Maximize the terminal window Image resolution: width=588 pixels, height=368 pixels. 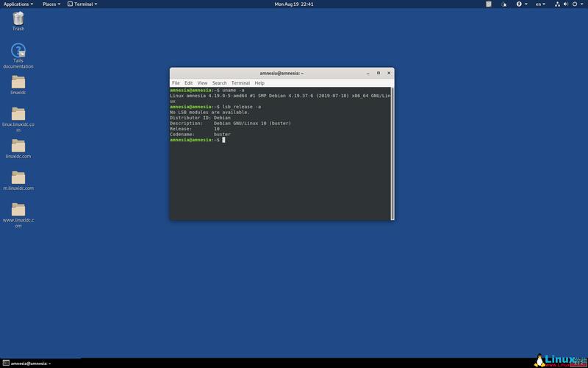click(x=379, y=73)
